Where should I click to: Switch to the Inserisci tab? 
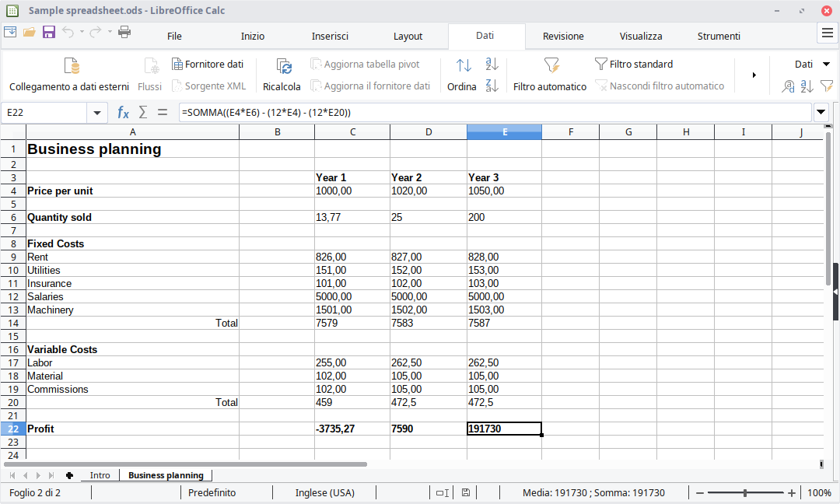(330, 36)
